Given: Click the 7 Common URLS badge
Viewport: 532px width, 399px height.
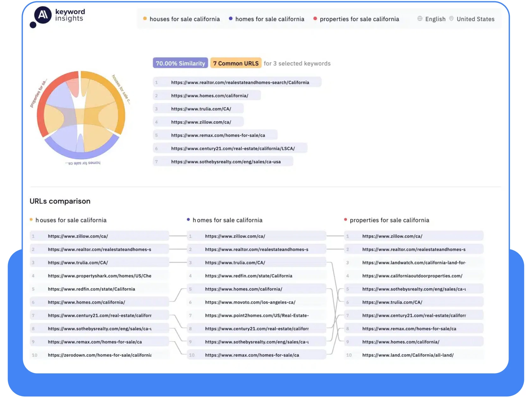Looking at the screenshot, I should 236,63.
